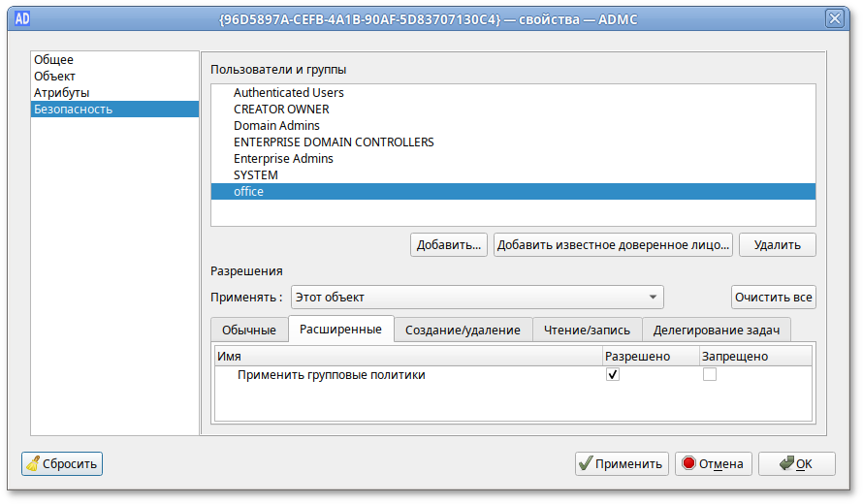This screenshot has width=863, height=504.
Task: Select Authenticated Users in the list
Action: tap(513, 92)
